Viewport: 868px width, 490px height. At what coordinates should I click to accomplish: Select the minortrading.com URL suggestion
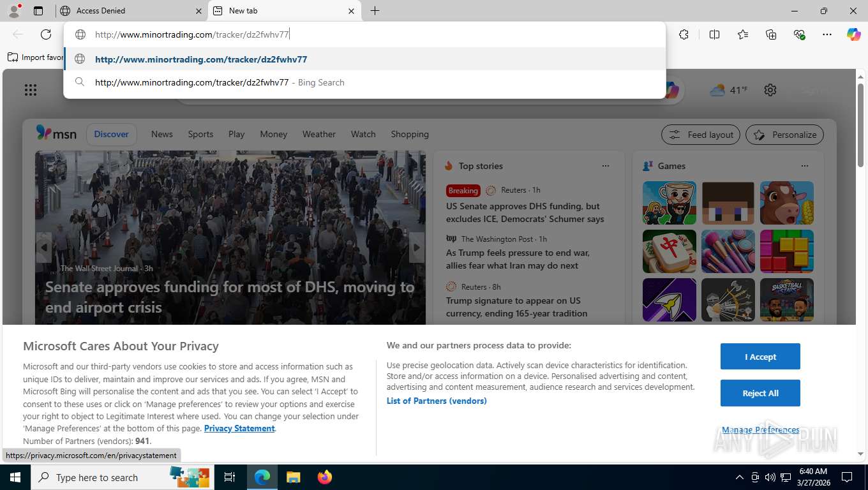point(364,59)
